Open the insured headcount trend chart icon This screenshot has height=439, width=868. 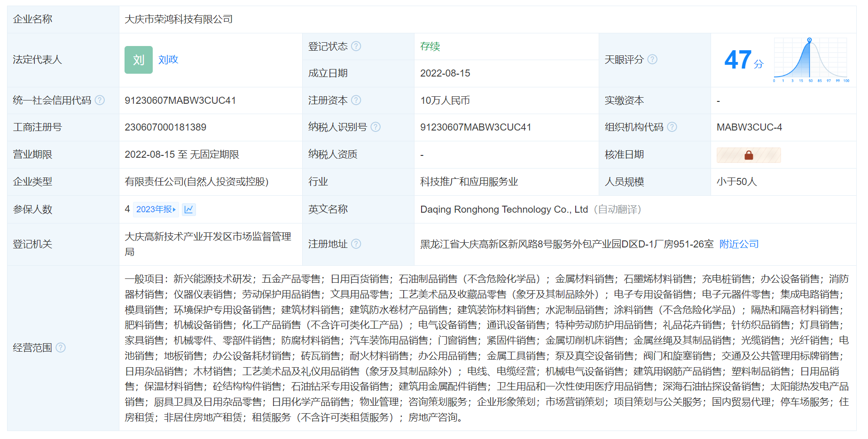[189, 209]
